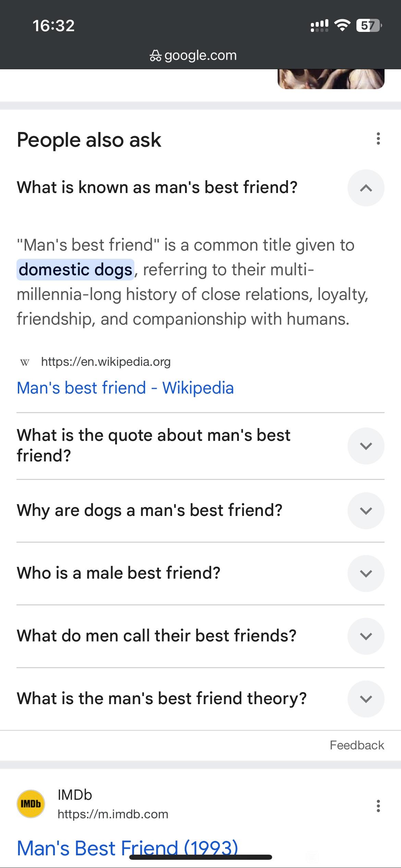The height and width of the screenshot is (868, 401).
Task: Expand 'Who is a male best friend?' question
Action: click(x=366, y=573)
